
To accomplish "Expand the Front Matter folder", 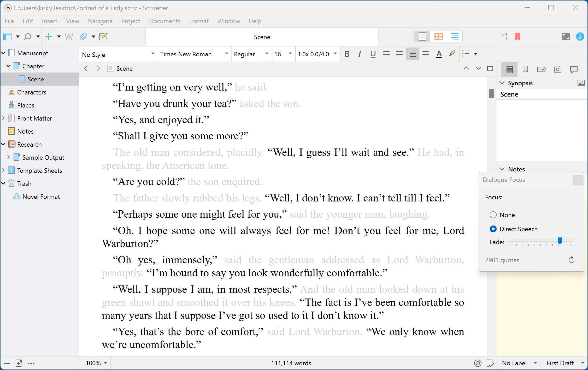I will pos(3,118).
